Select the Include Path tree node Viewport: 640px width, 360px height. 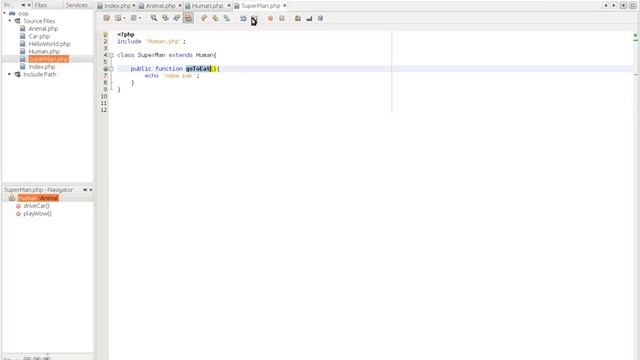(x=40, y=74)
